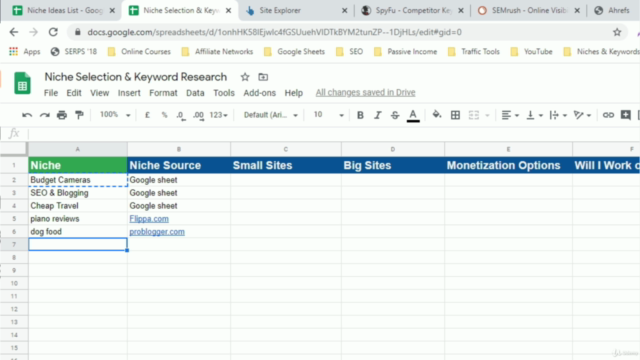Screen dimensions: 640x360
Task: Open vertical align dropdown
Action: [x=534, y=115]
